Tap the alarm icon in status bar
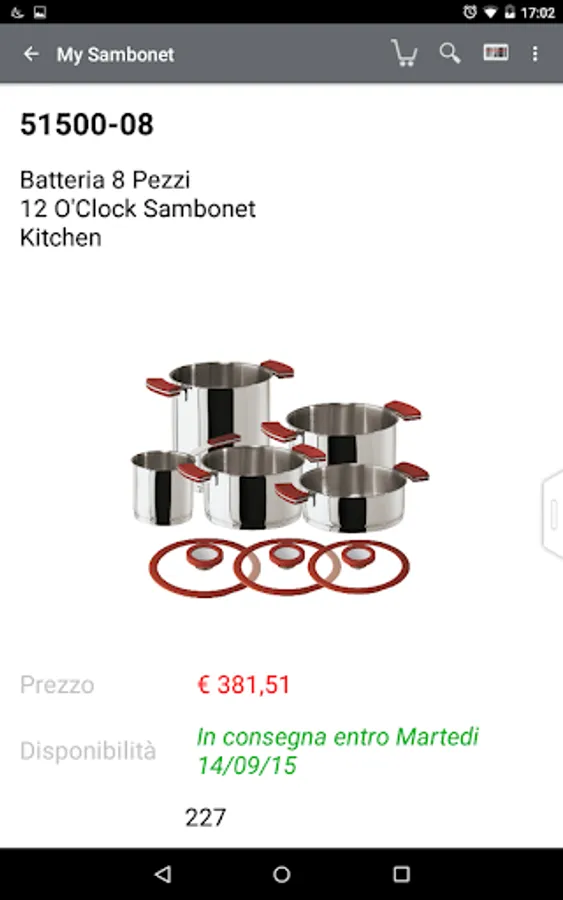Image resolution: width=563 pixels, height=900 pixels. click(470, 11)
